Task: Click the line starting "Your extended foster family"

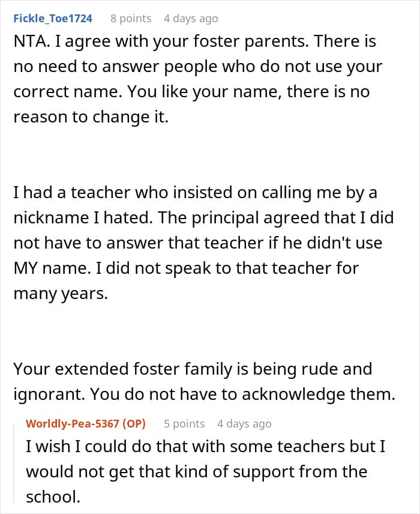Action: (x=192, y=368)
